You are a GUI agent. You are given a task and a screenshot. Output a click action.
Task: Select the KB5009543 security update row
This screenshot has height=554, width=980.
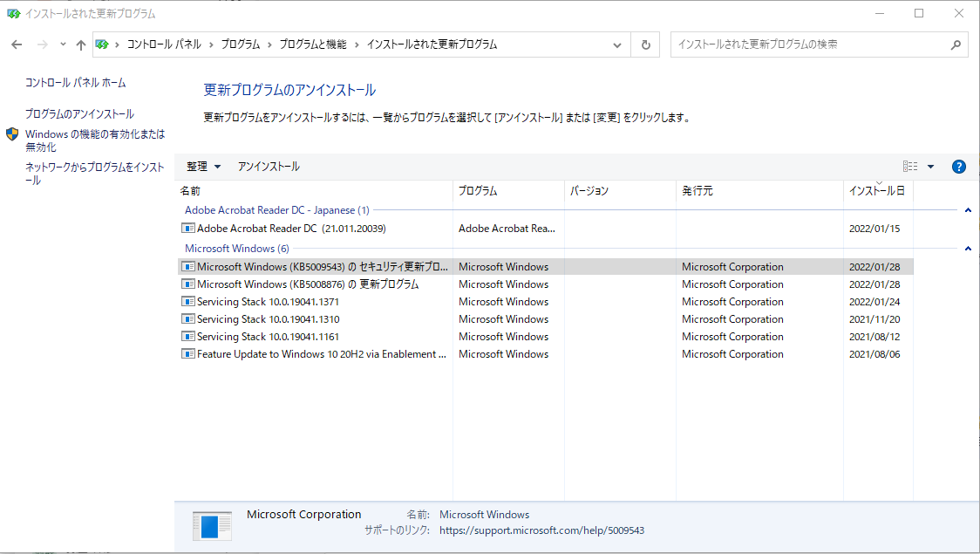545,266
